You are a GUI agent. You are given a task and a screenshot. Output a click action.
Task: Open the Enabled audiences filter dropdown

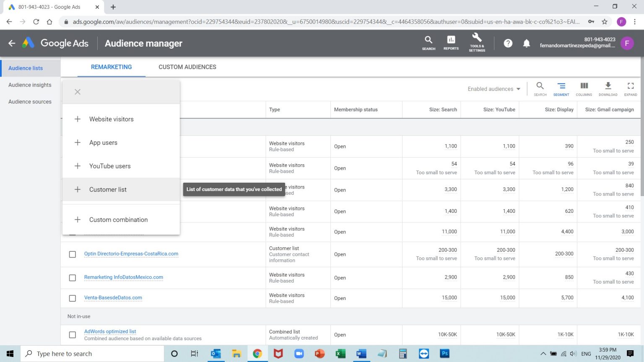pos(494,89)
